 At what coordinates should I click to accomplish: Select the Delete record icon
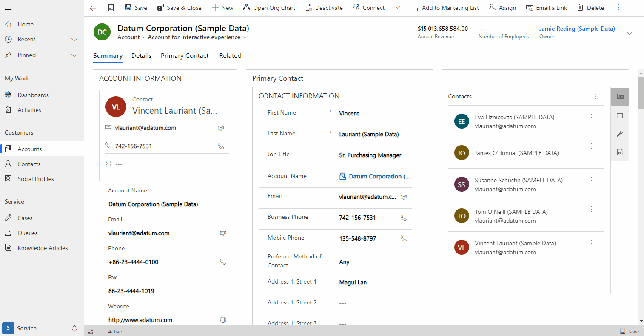(x=581, y=7)
